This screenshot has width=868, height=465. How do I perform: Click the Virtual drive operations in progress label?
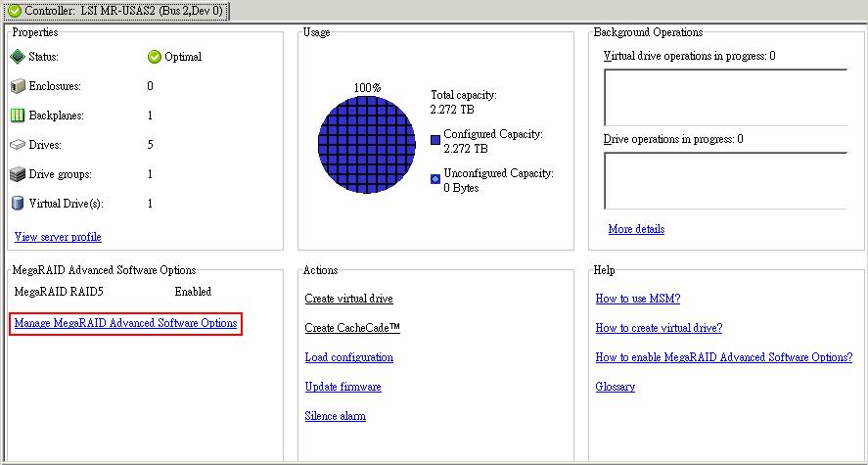click(689, 56)
